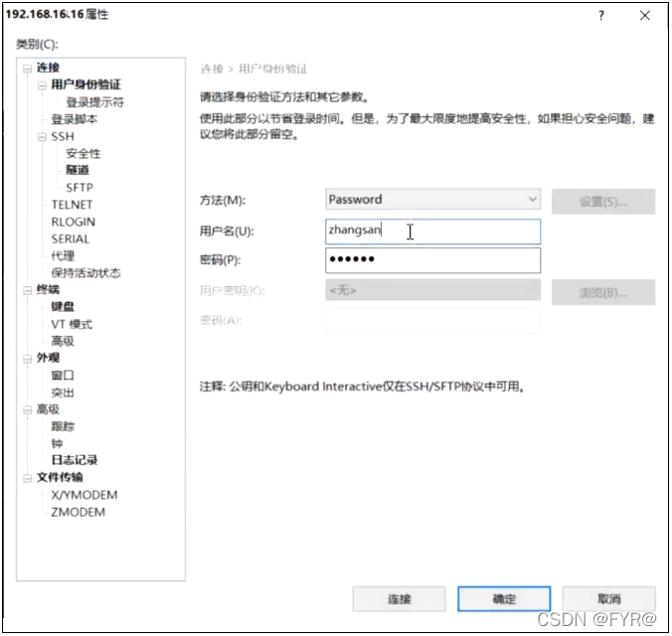Viewport: 672px width, 636px height.
Task: Collapse the 外观 tree node
Action: pos(28,359)
